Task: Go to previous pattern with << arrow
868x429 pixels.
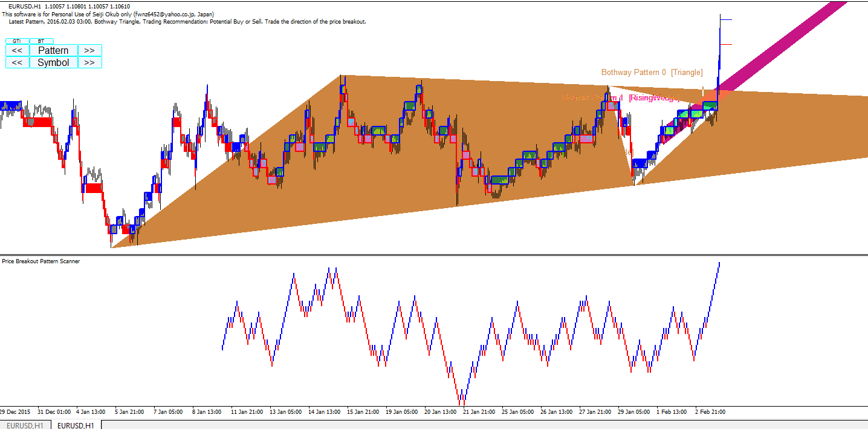Action: (x=17, y=50)
